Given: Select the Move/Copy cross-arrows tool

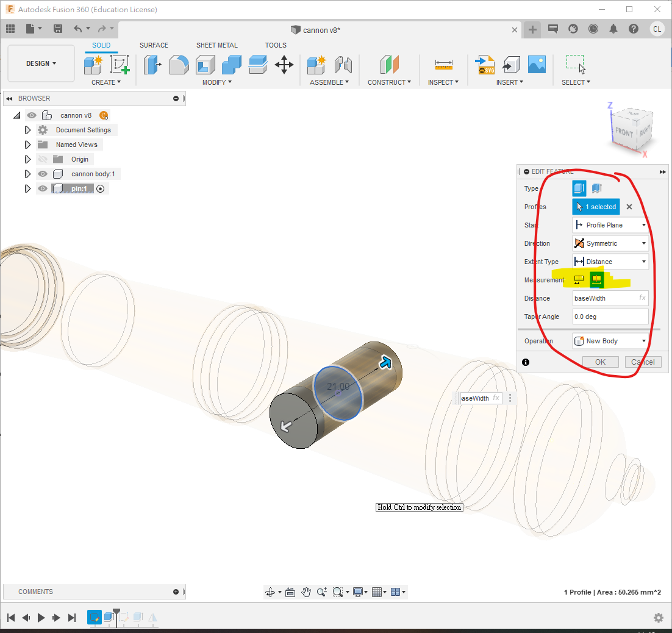Looking at the screenshot, I should (x=284, y=64).
